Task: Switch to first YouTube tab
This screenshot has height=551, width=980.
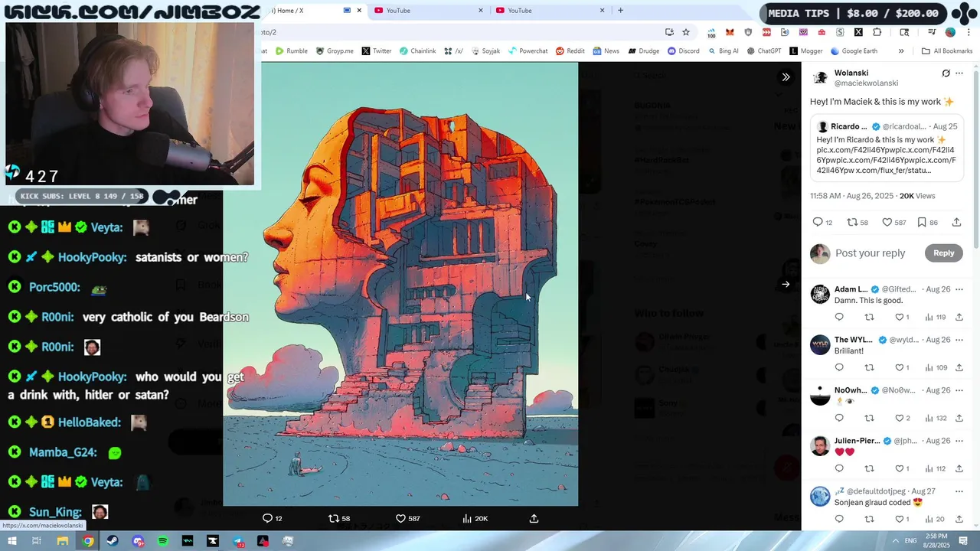Action: (x=429, y=11)
